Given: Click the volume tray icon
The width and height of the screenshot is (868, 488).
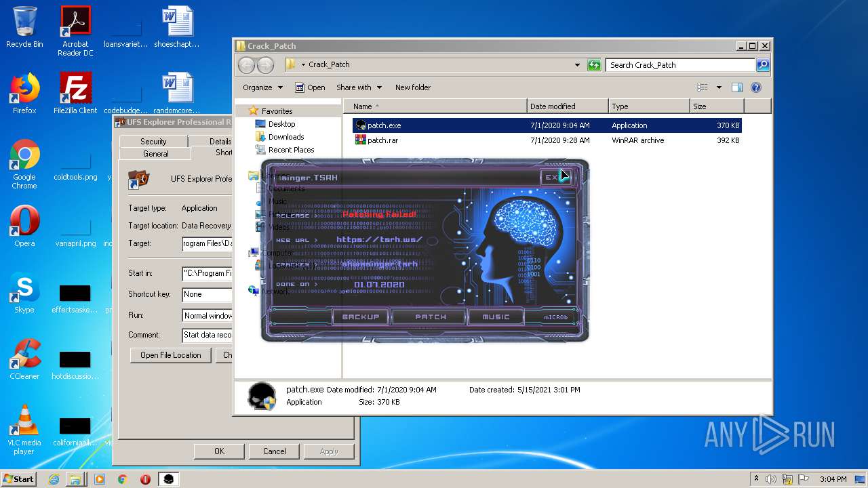Looking at the screenshot, I should click(x=771, y=479).
